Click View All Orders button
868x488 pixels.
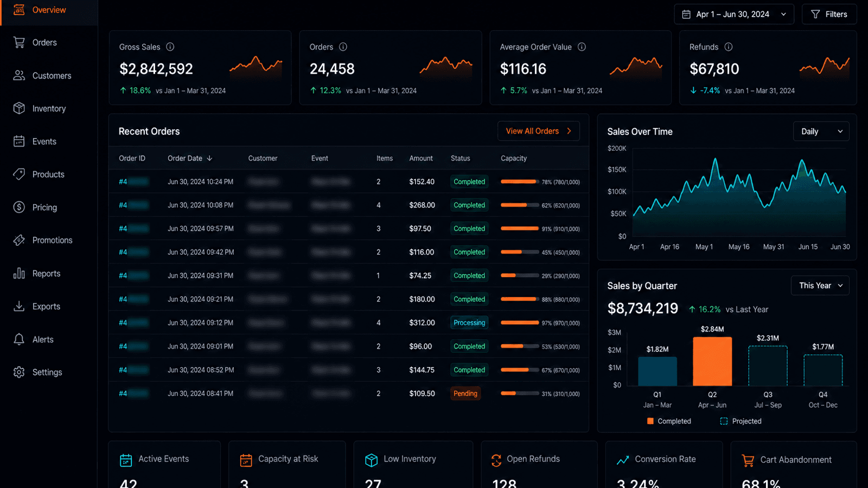pyautogui.click(x=539, y=131)
